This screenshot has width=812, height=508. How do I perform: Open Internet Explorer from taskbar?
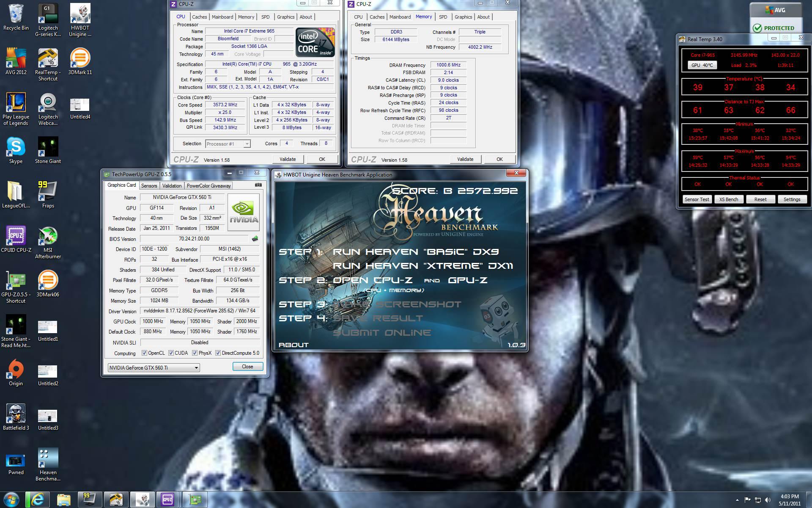pyautogui.click(x=38, y=500)
